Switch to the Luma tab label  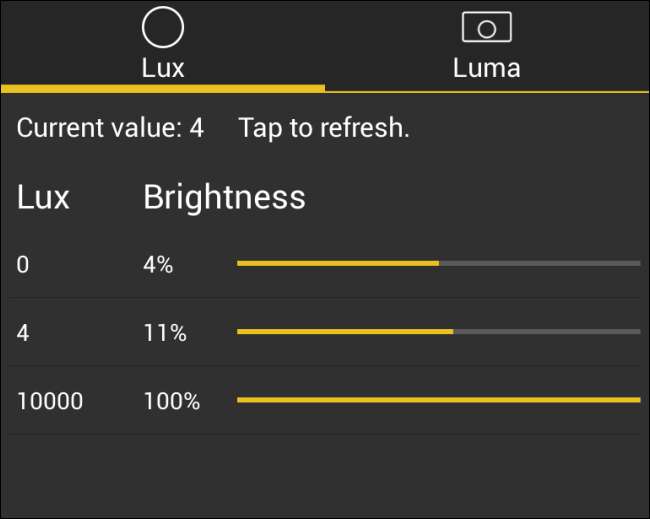pyautogui.click(x=486, y=68)
